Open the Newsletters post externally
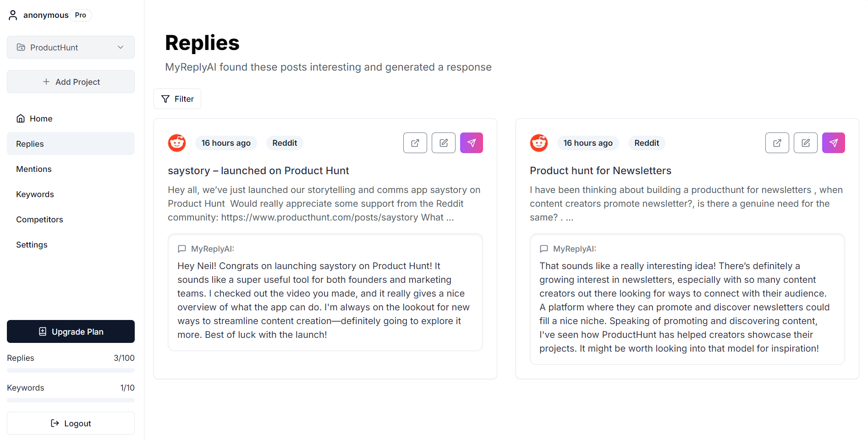868x441 pixels. click(777, 143)
